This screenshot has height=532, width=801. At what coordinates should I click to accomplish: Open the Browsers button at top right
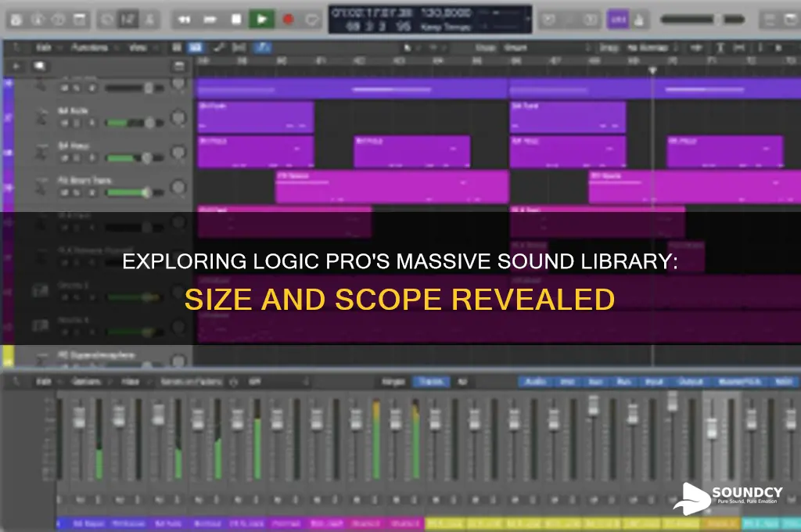(x=792, y=20)
